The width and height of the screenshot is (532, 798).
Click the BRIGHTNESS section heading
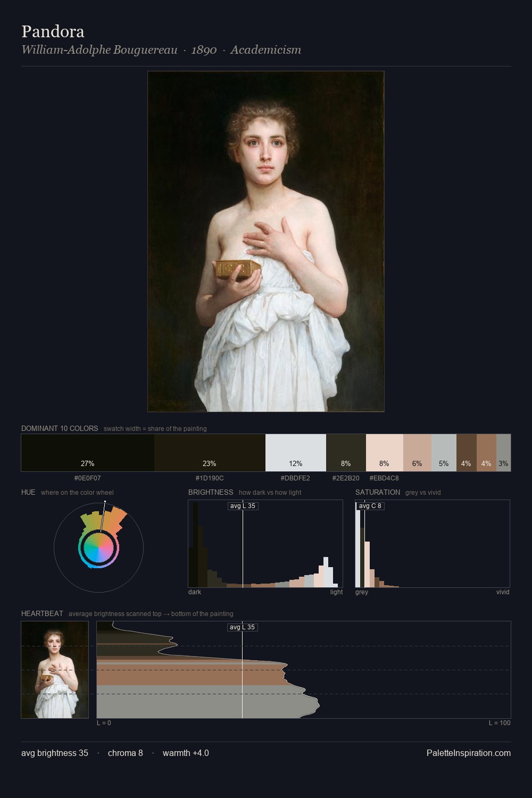[x=211, y=492]
